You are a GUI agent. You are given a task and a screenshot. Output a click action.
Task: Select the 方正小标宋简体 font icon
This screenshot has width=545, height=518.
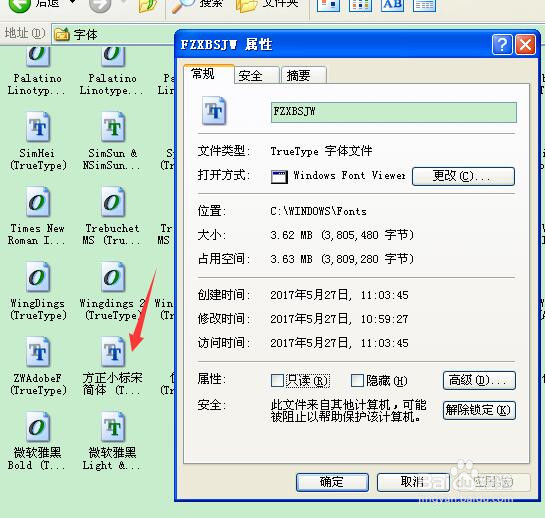click(113, 352)
